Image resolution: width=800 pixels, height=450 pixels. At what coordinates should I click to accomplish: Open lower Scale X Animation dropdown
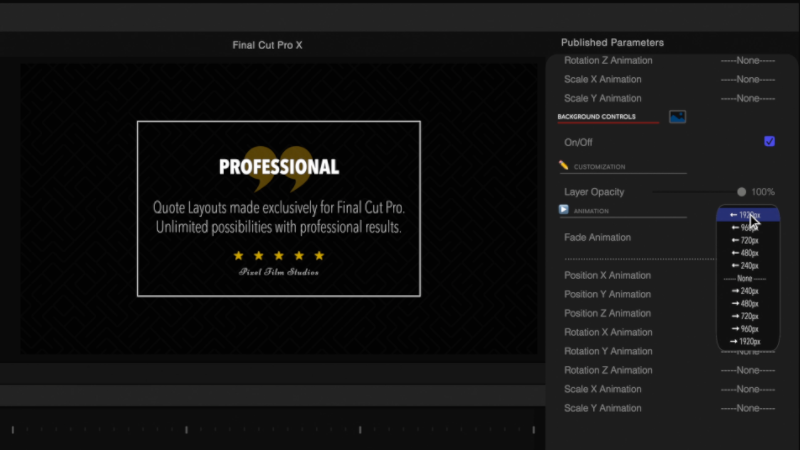pos(747,389)
